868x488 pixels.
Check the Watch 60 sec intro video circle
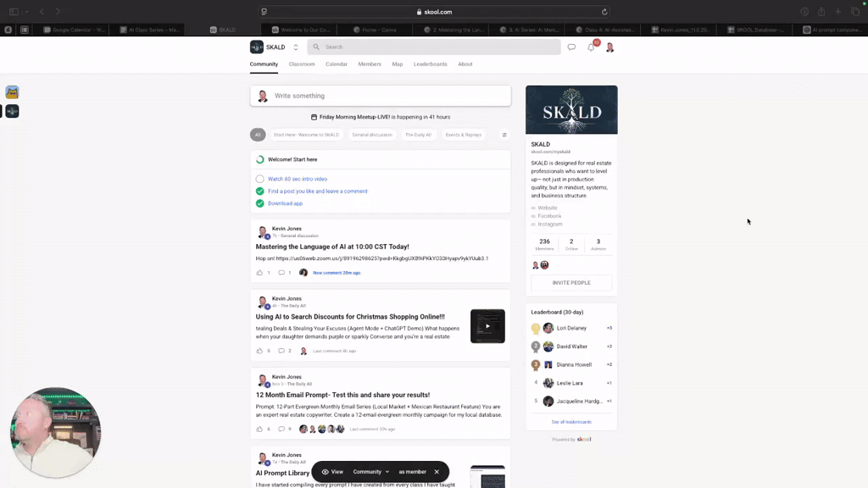[x=259, y=179]
